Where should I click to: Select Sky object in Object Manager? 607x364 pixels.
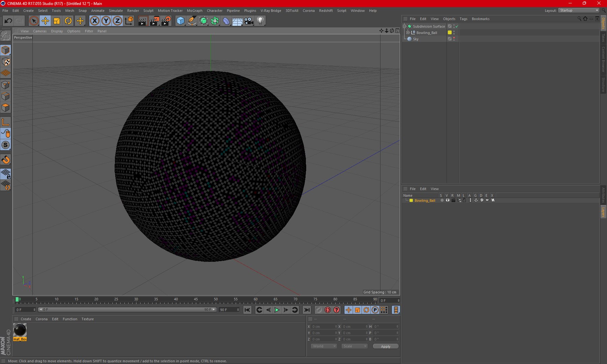[x=415, y=39]
